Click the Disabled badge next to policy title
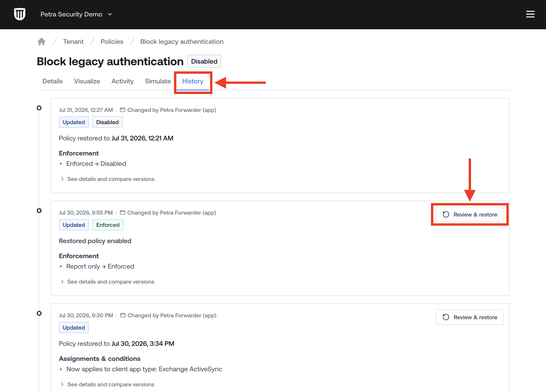 pyautogui.click(x=204, y=61)
